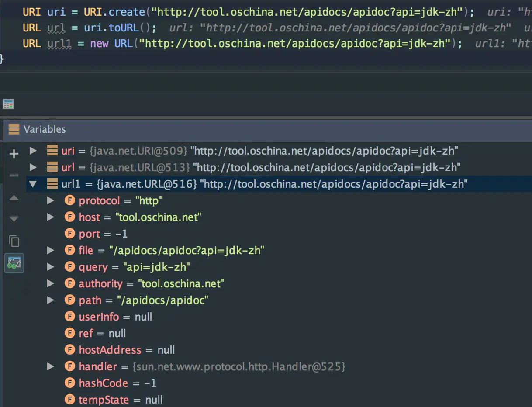Click the debugger layout grid icon above Variables
The height and width of the screenshot is (407, 532).
pos(7,104)
